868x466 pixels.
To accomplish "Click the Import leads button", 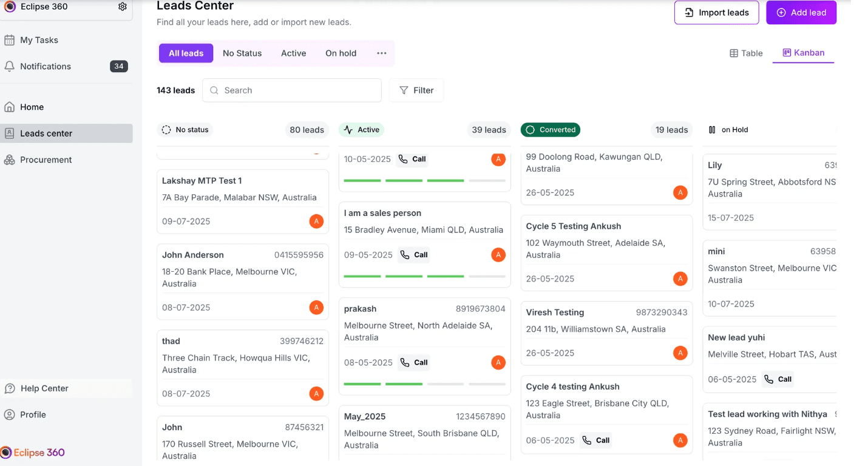I will [716, 13].
